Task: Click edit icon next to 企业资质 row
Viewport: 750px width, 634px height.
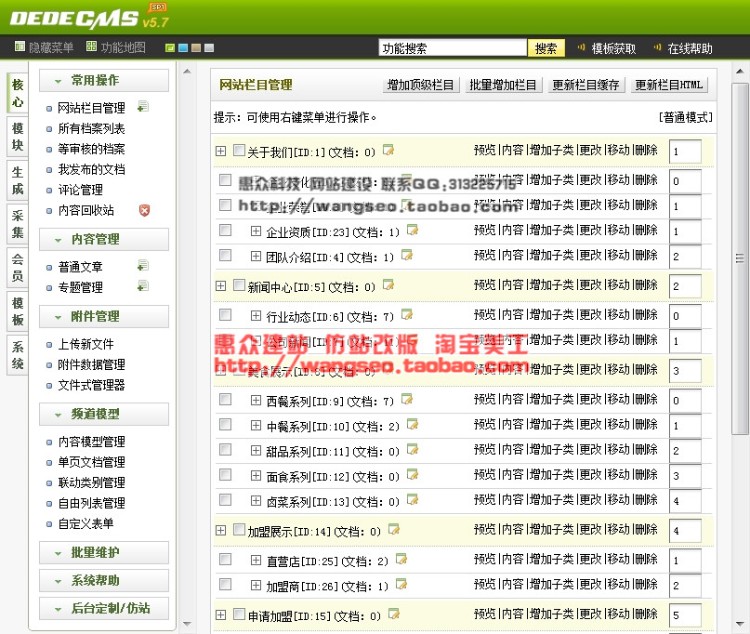Action: click(x=412, y=230)
